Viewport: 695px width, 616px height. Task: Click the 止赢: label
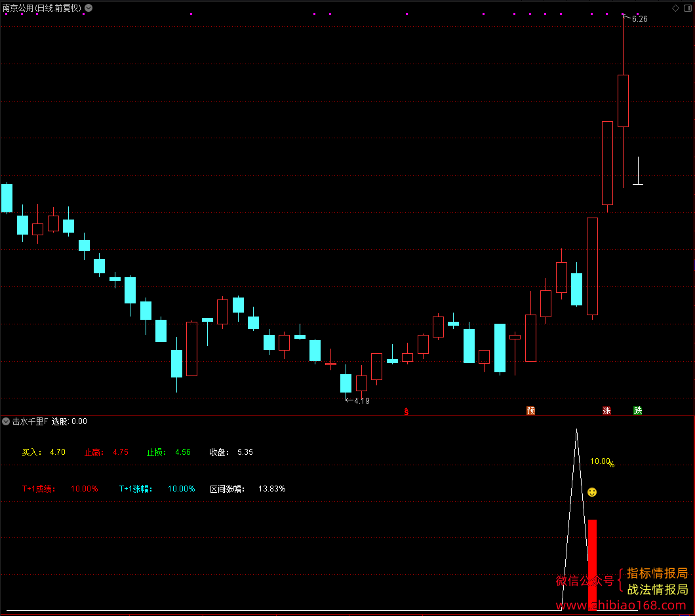[x=94, y=452]
